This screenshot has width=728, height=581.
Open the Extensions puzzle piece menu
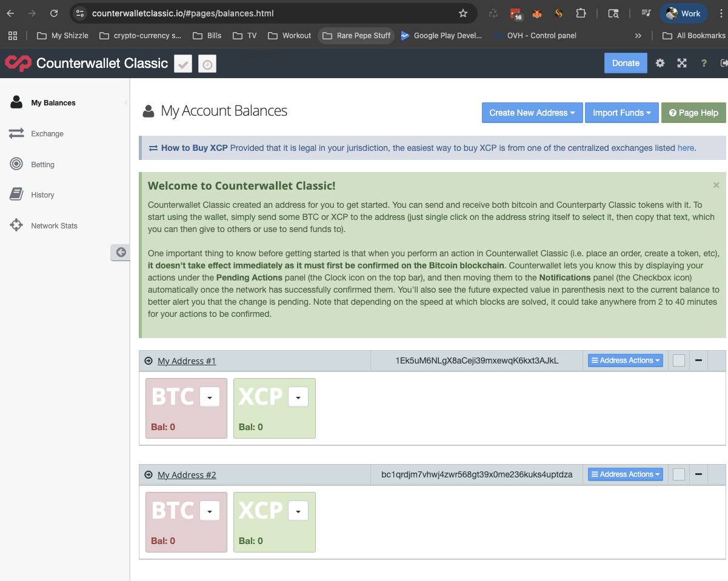[581, 13]
